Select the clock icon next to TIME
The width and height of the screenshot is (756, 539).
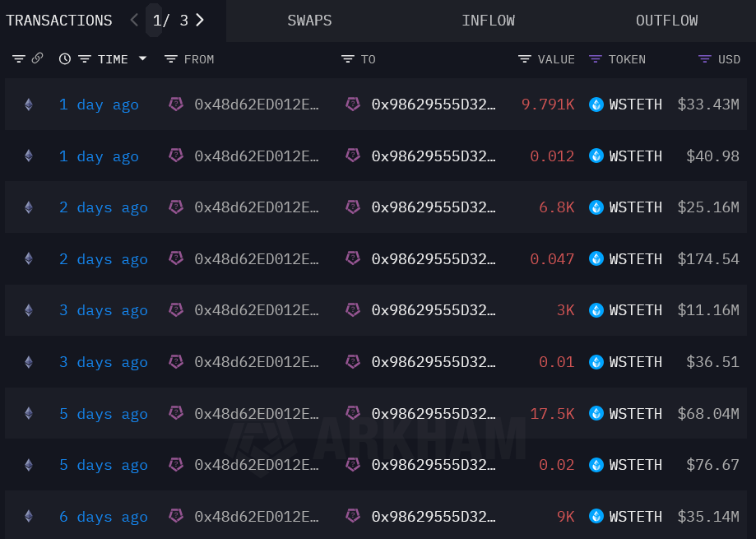pos(65,58)
